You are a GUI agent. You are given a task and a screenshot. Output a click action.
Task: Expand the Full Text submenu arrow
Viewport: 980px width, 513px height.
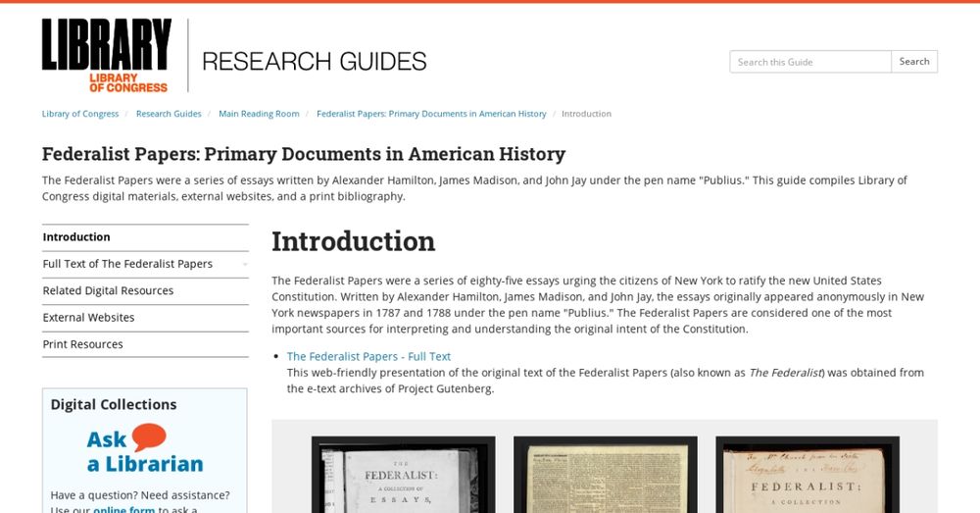coord(245,265)
